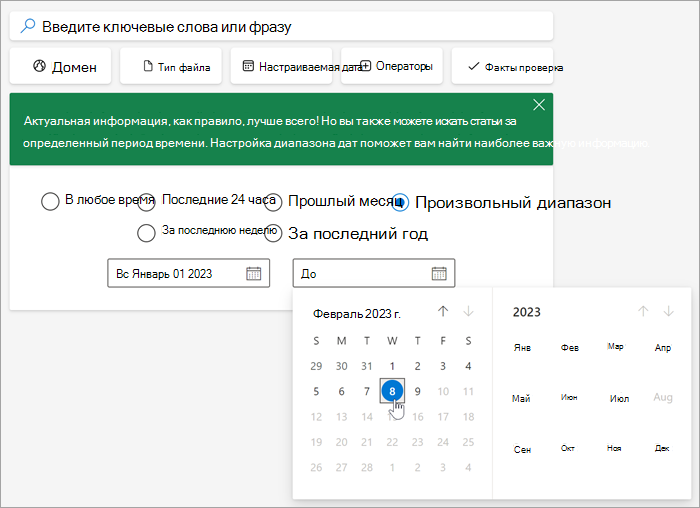Click the Февраль 2023 г. header
Viewport: 700px width, 508px height.
(357, 314)
